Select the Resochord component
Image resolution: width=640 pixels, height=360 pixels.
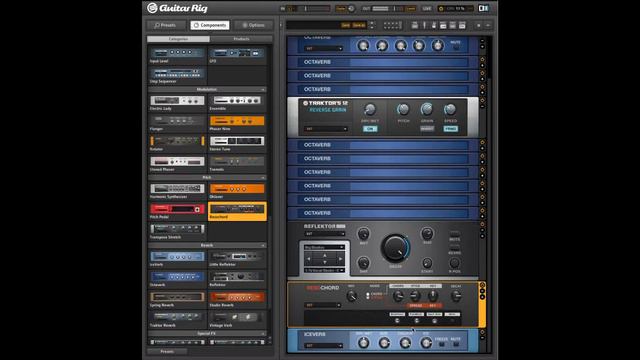(x=237, y=211)
